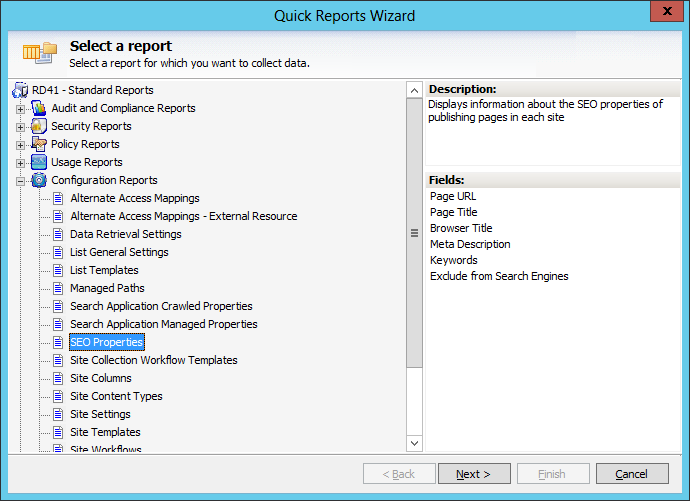Screen dimensions: 690x501
Task: Click document icon beside Site Columns
Action: 58,378
